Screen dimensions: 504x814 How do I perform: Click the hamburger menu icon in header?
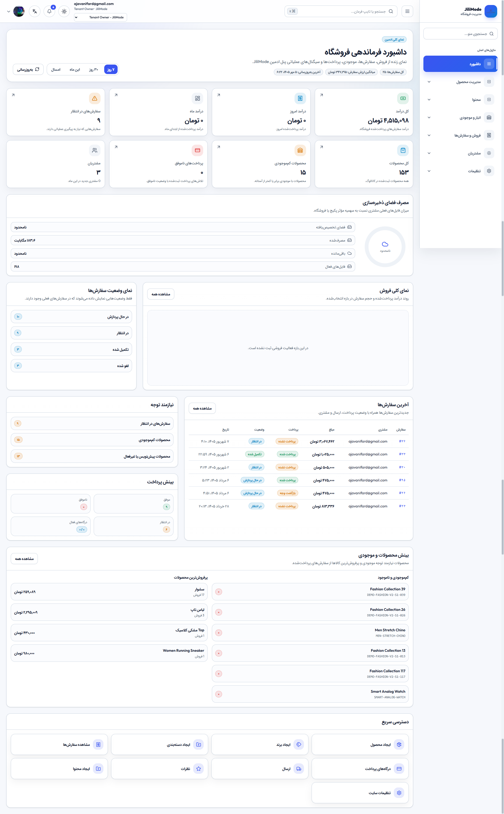click(407, 11)
